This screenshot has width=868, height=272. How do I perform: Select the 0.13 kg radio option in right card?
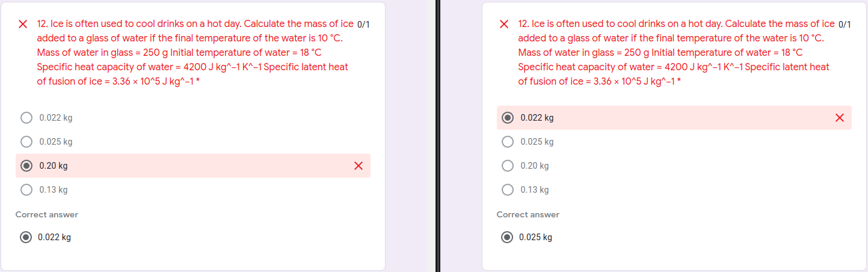[508, 190]
